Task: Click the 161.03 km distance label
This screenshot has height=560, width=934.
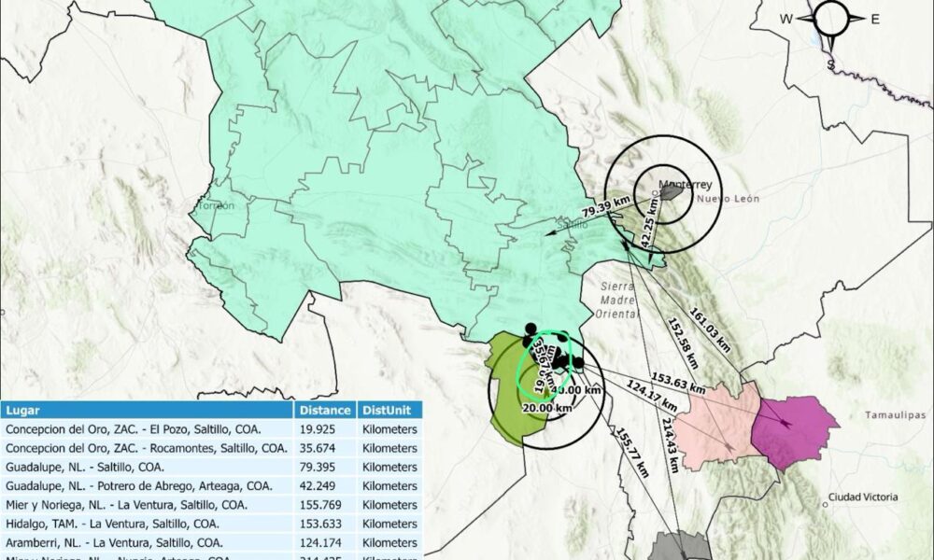Action: coord(720,326)
